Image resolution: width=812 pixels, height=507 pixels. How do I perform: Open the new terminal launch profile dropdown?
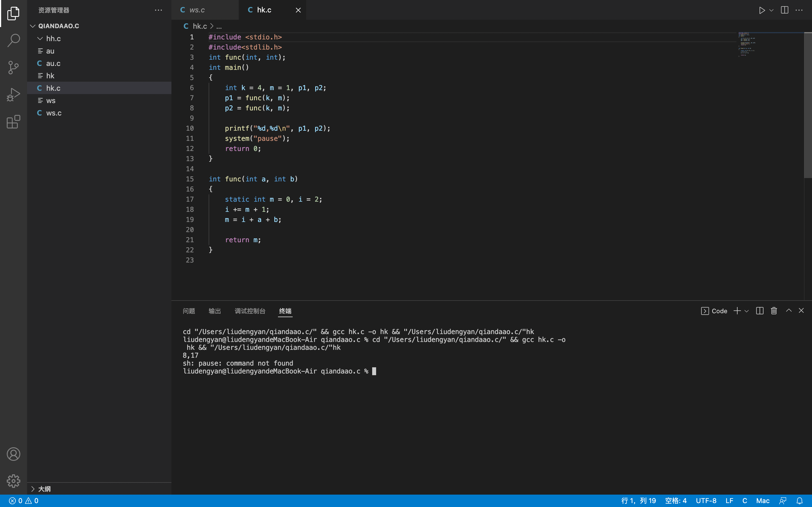click(x=747, y=311)
